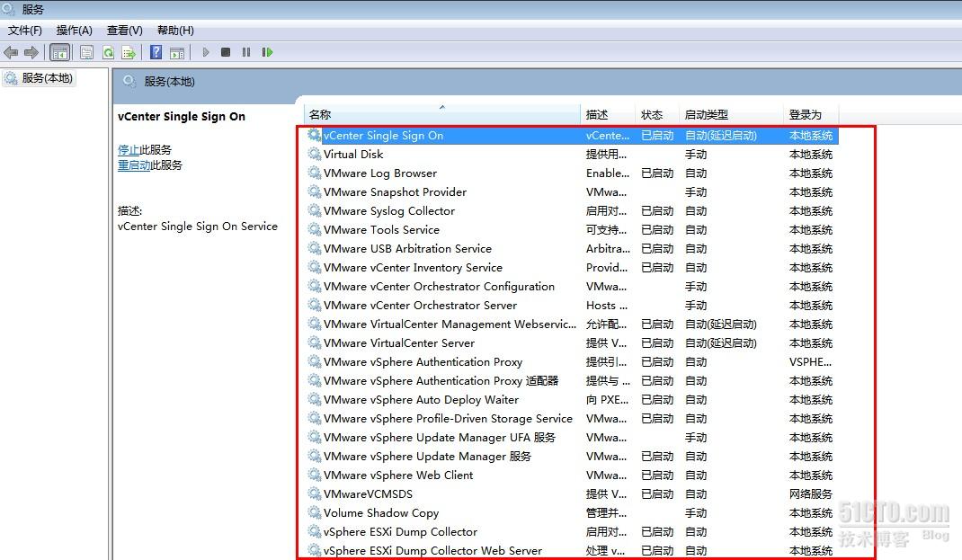962x560 pixels.
Task: Click the blue Help question mark icon
Action: (156, 52)
